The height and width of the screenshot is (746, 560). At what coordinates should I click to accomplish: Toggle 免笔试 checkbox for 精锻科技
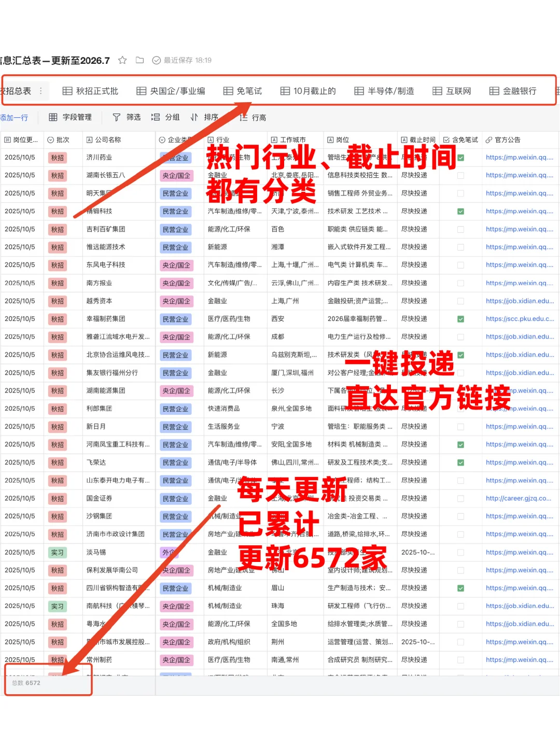coord(460,212)
